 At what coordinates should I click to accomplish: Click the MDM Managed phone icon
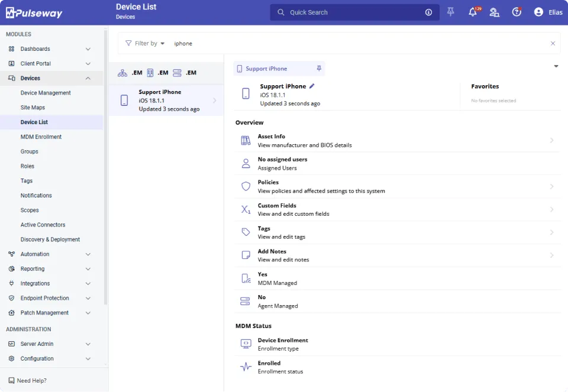point(246,278)
